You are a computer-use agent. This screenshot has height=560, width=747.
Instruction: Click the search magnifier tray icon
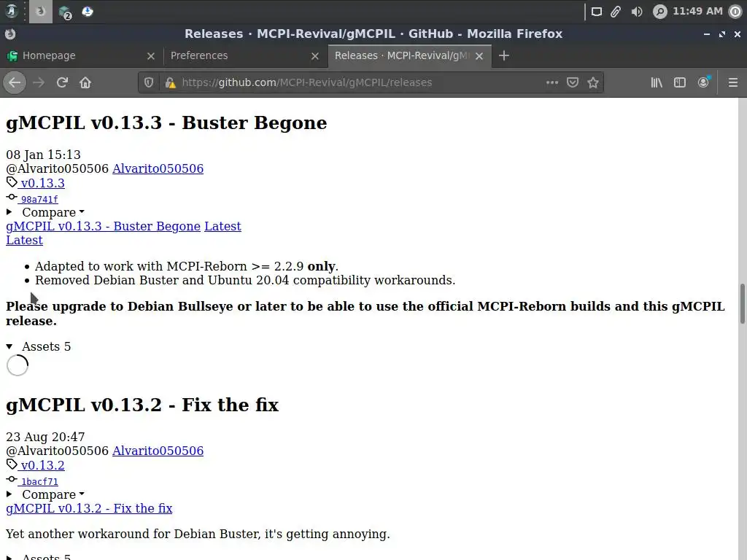point(659,12)
